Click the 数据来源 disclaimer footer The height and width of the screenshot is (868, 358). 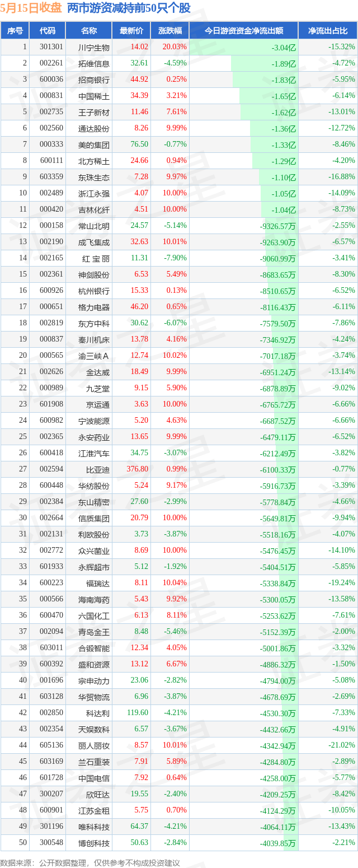point(91,862)
